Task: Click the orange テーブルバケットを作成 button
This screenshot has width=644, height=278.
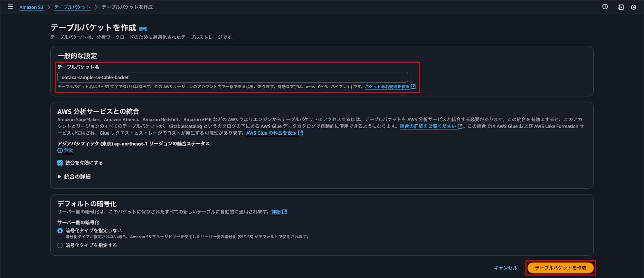Action: pyautogui.click(x=561, y=268)
